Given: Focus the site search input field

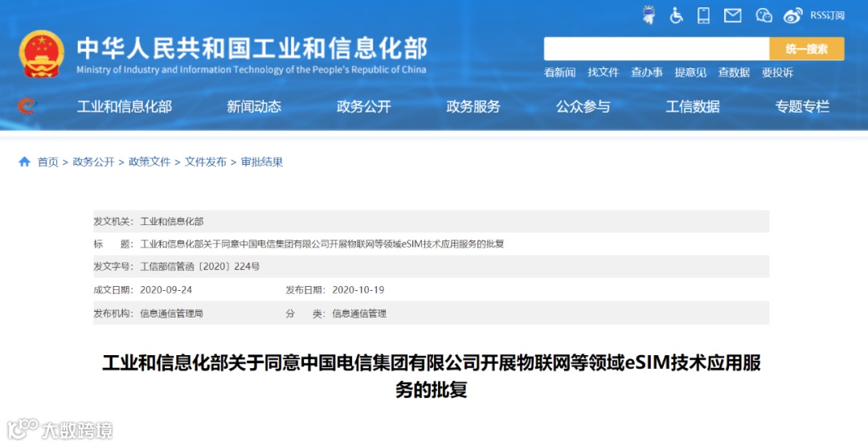Looking at the screenshot, I should (657, 49).
